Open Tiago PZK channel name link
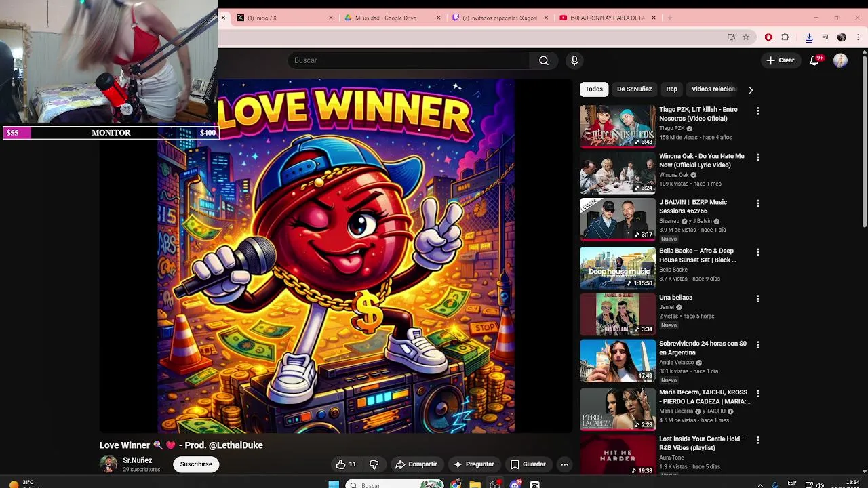868x488 pixels. tap(671, 128)
